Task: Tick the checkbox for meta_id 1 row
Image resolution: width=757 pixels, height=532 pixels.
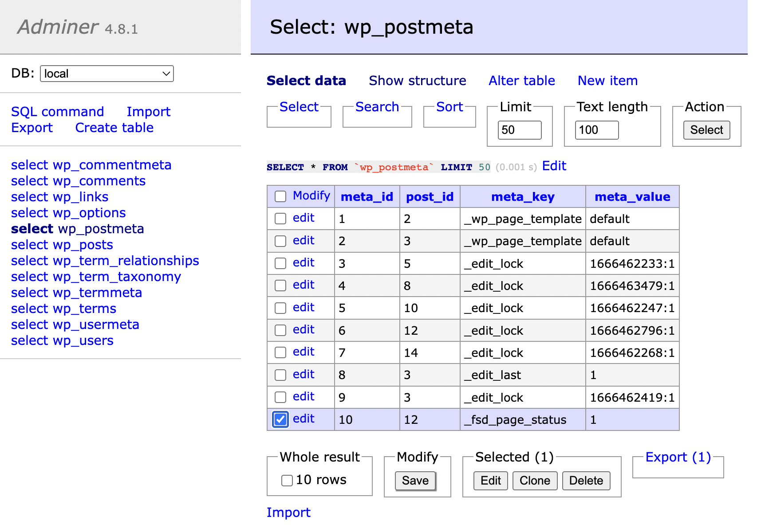Action: click(x=280, y=219)
